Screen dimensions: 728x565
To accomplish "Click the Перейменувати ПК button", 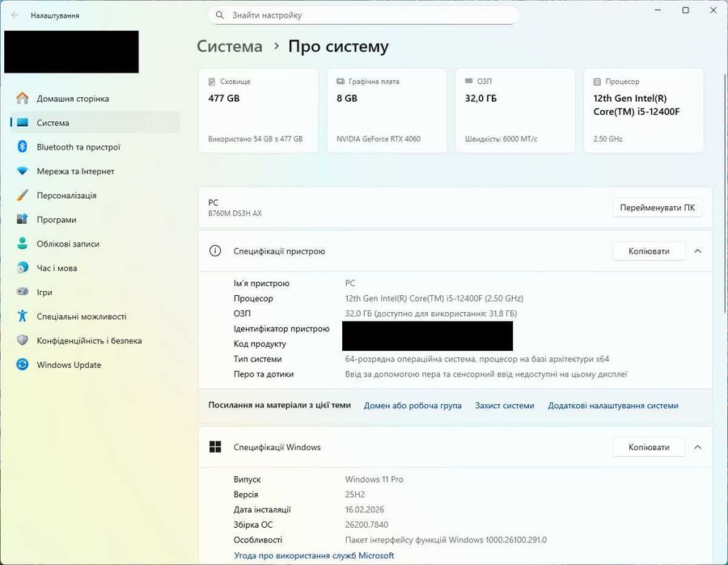I will click(658, 208).
